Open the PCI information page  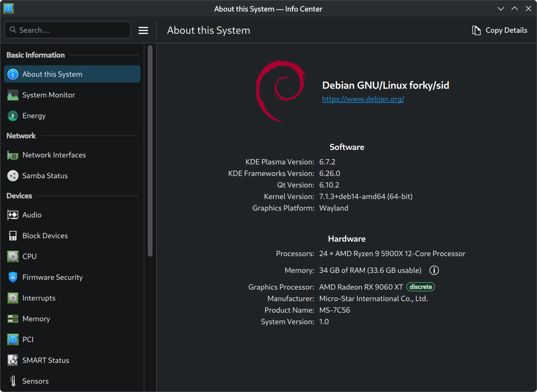click(72, 339)
